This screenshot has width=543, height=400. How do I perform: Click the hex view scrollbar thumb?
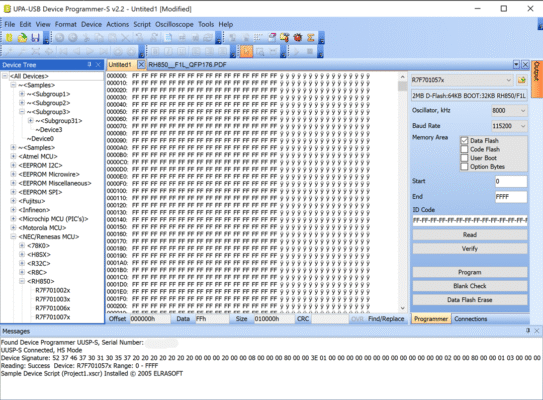click(x=402, y=86)
